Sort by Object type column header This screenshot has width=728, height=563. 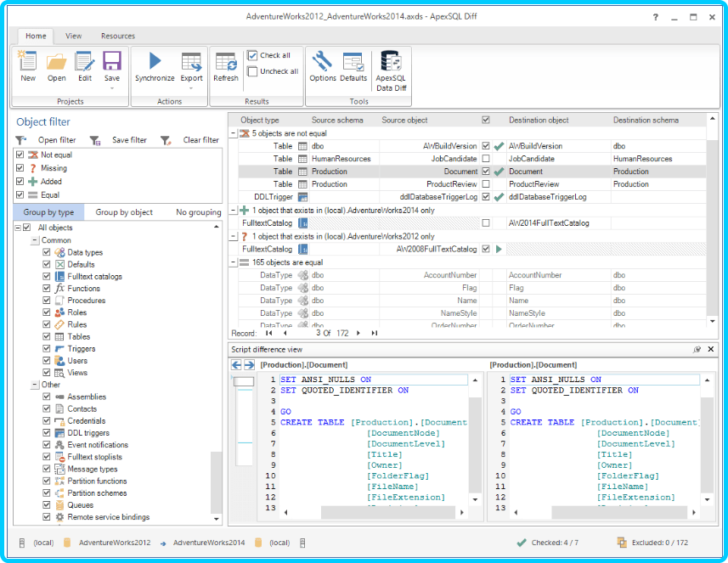[x=260, y=121]
